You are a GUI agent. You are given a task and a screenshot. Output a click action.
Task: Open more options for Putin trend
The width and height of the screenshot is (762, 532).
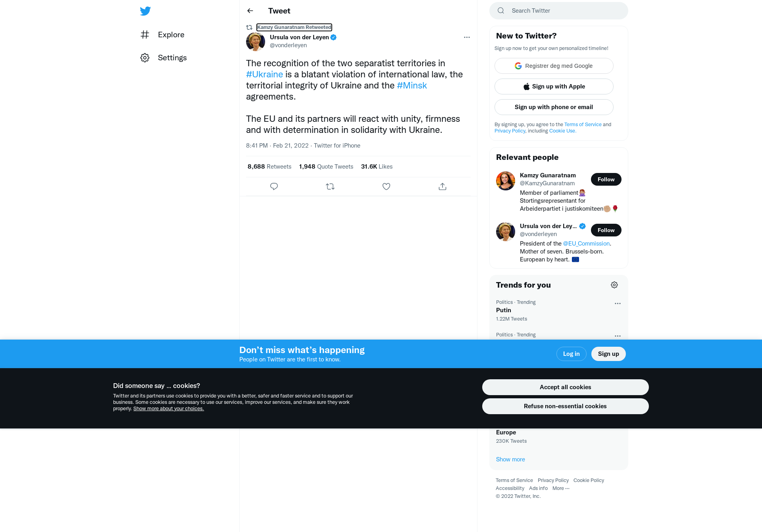(x=618, y=303)
